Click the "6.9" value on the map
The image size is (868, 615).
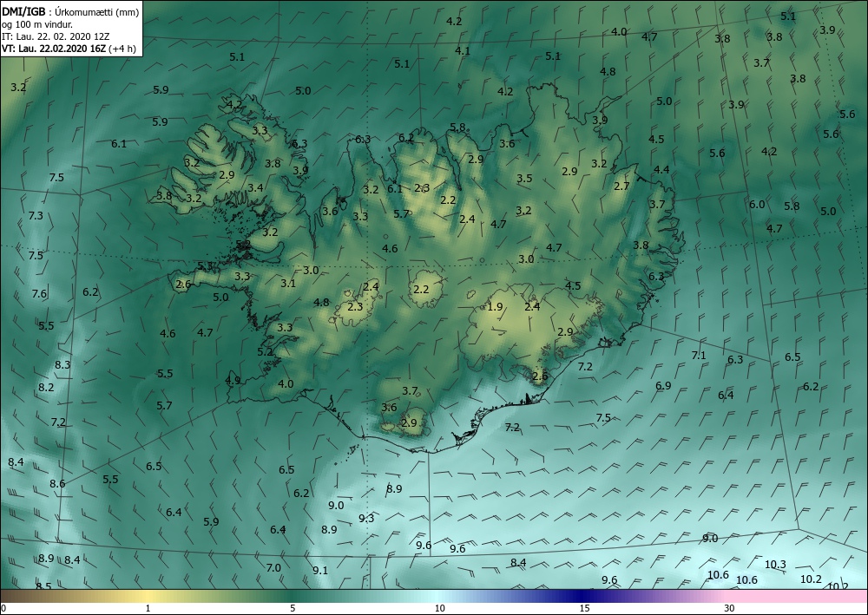[663, 386]
